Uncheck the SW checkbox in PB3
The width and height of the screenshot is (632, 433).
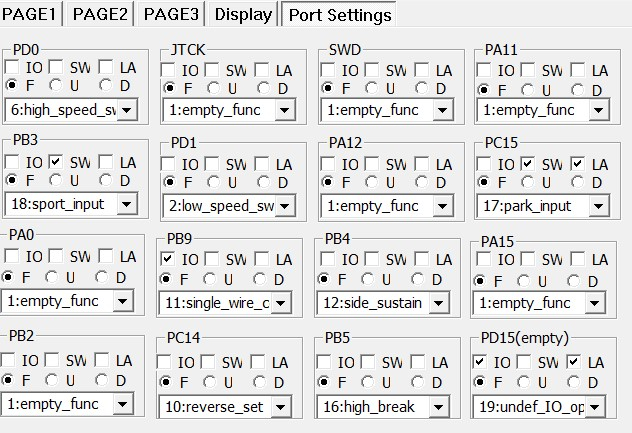[56, 162]
